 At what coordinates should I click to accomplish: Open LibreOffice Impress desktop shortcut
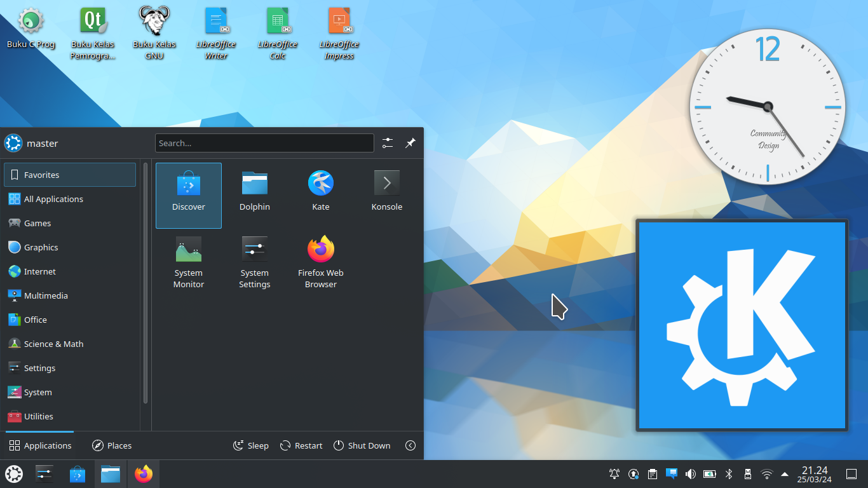tap(339, 33)
